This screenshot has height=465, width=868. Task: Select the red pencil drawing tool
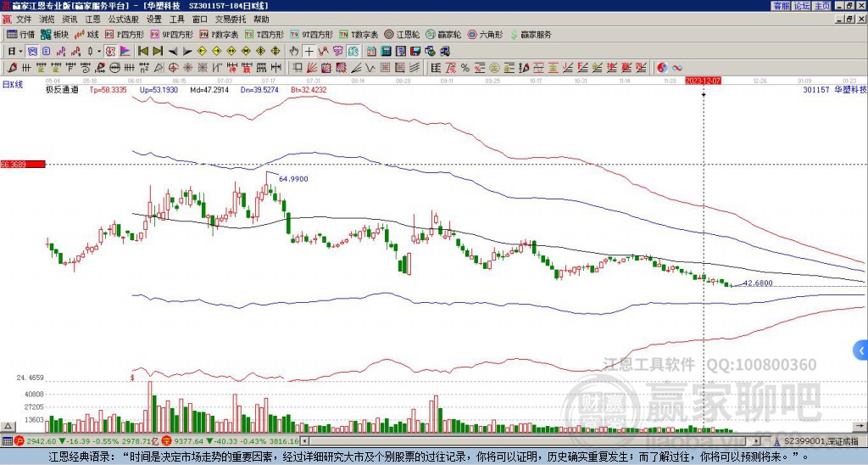point(12,68)
